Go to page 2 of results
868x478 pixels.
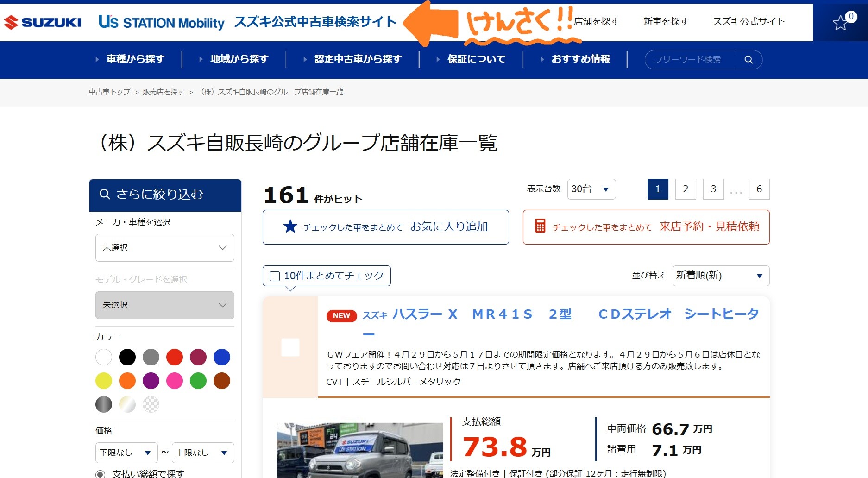click(x=686, y=189)
